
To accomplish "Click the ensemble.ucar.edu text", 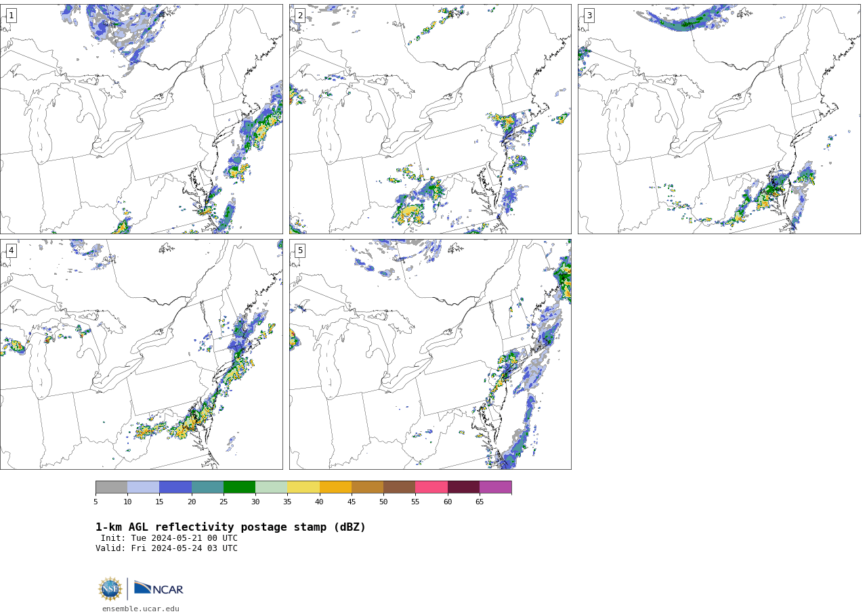I will click(141, 609).
